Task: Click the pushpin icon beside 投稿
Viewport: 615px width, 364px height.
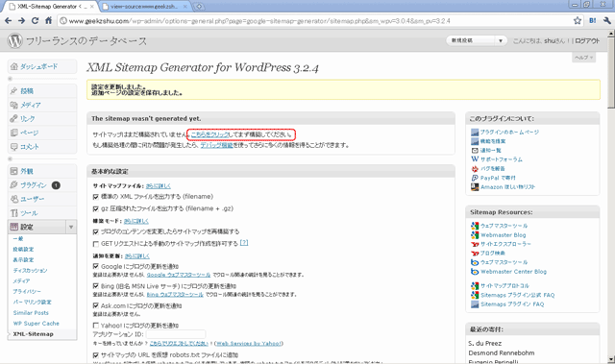Action: pyautogui.click(x=13, y=91)
